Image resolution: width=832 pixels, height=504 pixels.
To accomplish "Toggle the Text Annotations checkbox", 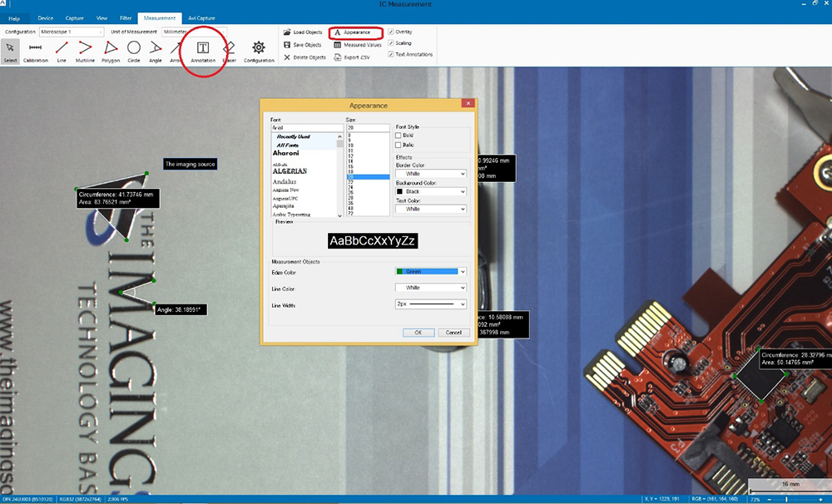I will [391, 54].
